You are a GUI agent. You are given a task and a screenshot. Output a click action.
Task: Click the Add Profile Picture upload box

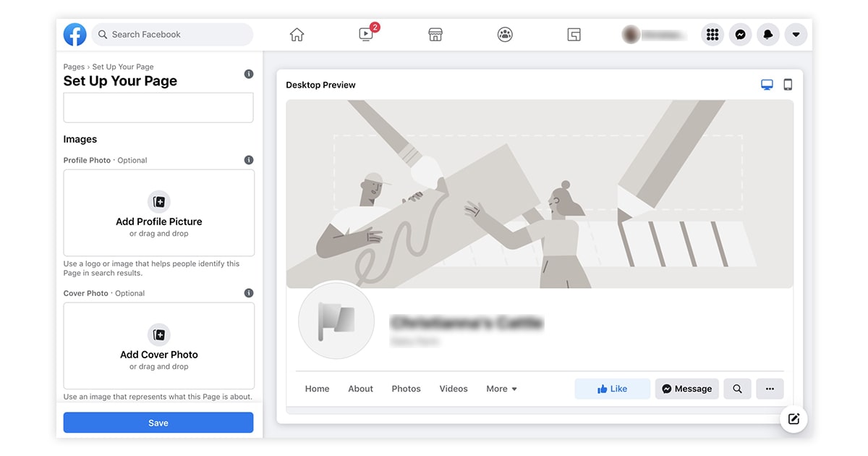click(158, 213)
